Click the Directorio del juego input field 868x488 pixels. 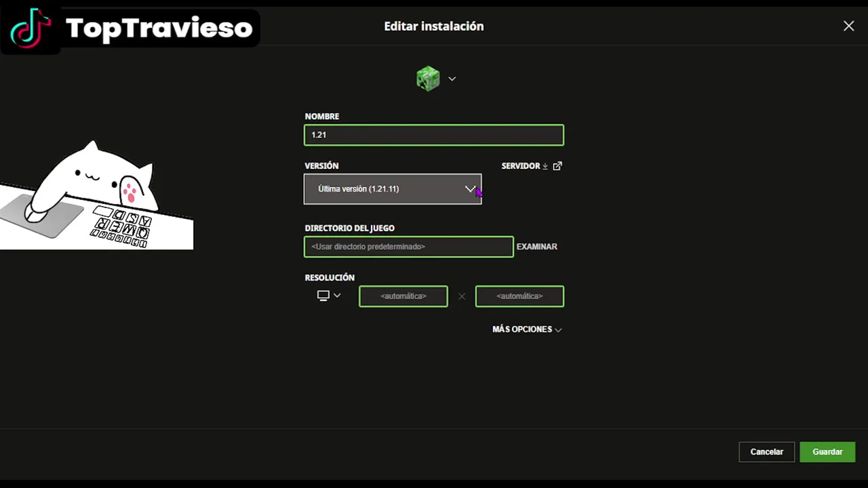pos(409,247)
